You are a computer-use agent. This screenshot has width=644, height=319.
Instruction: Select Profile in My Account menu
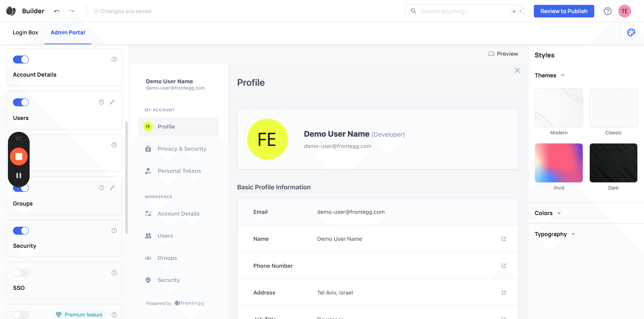tap(178, 127)
